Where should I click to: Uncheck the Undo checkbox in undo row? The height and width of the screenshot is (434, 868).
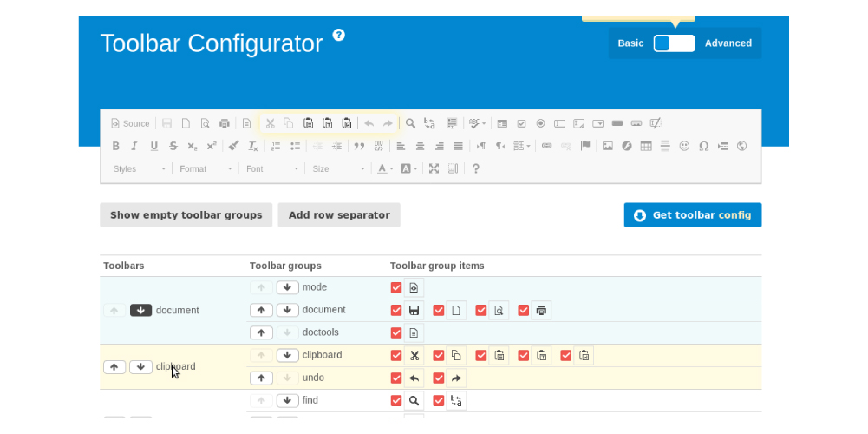pyautogui.click(x=395, y=378)
